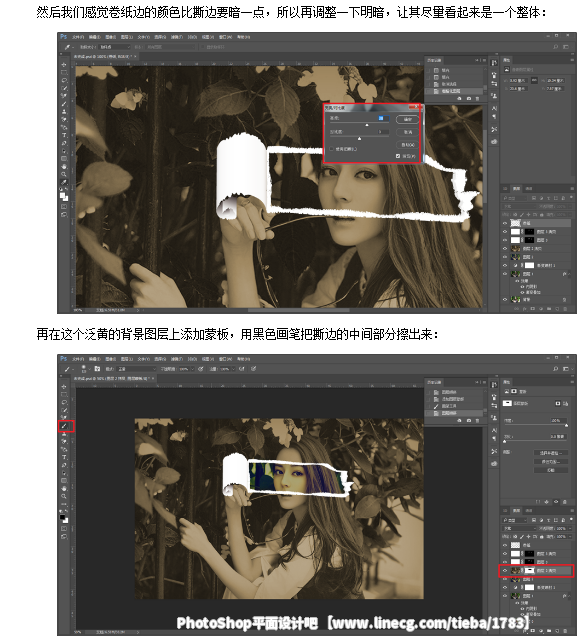Open the File menu in upper Photoshop window
585x642 pixels.
77,37
